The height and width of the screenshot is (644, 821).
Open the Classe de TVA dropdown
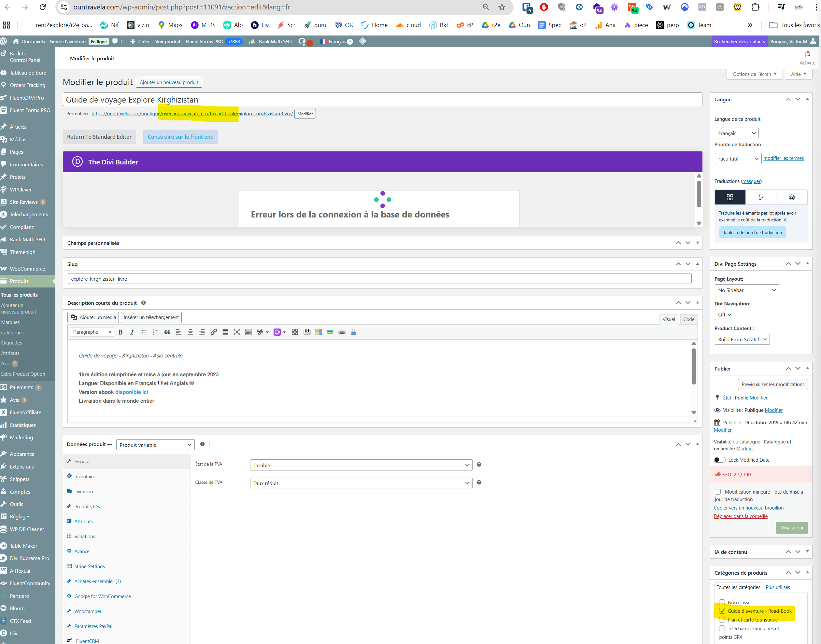(361, 483)
